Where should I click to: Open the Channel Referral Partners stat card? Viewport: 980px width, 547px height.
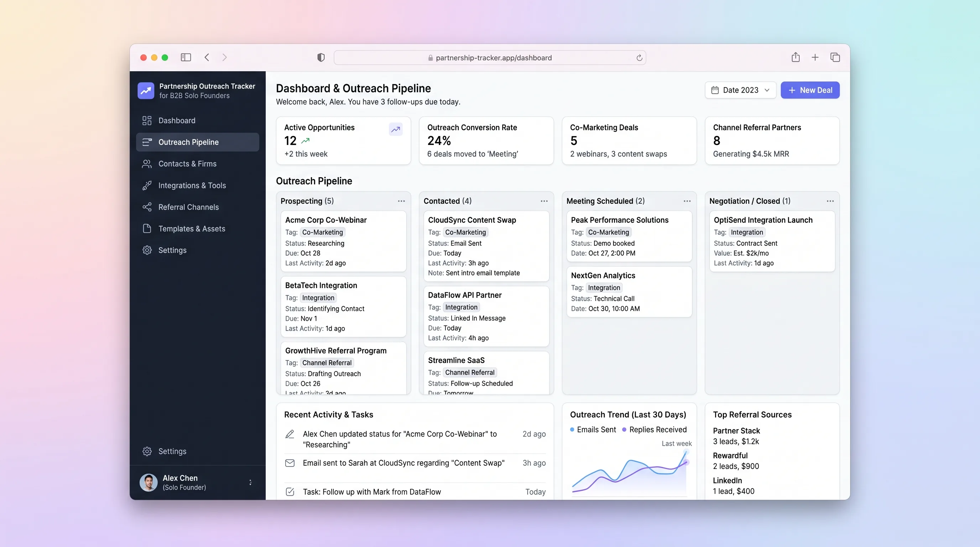[772, 141]
